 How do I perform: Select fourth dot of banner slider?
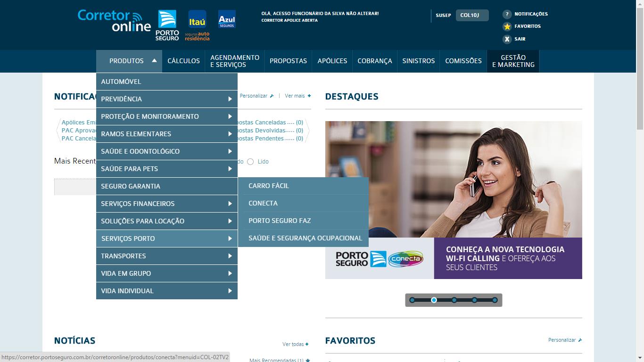[x=475, y=300]
